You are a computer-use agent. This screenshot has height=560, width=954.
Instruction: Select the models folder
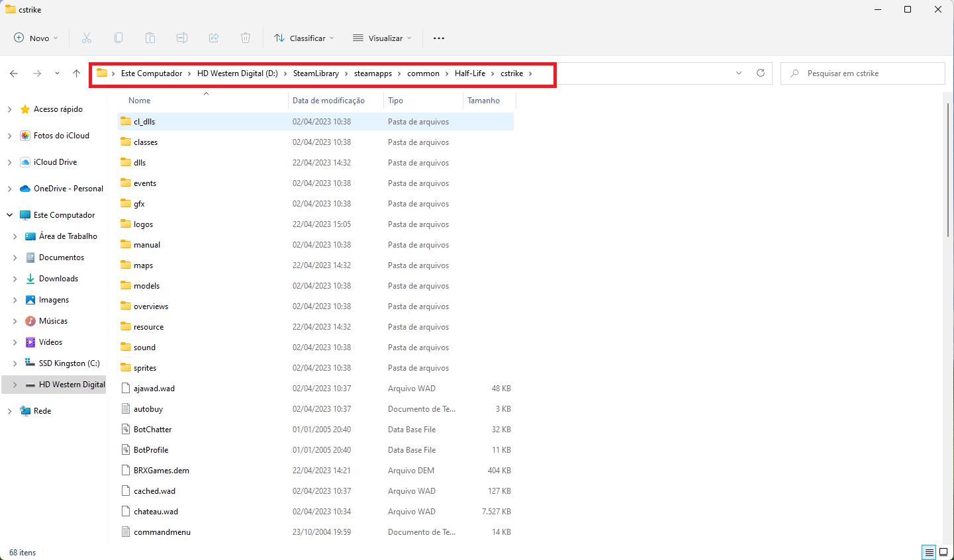point(316,286)
